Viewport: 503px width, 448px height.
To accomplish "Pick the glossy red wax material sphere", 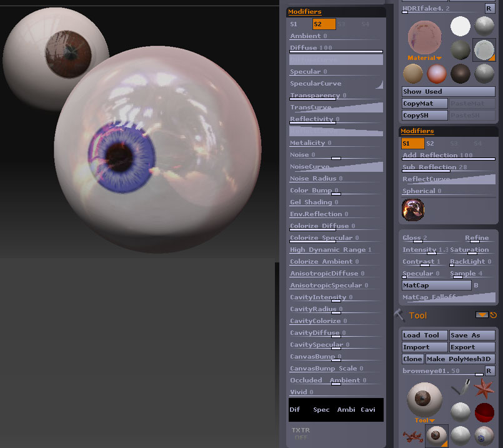I will point(437,74).
